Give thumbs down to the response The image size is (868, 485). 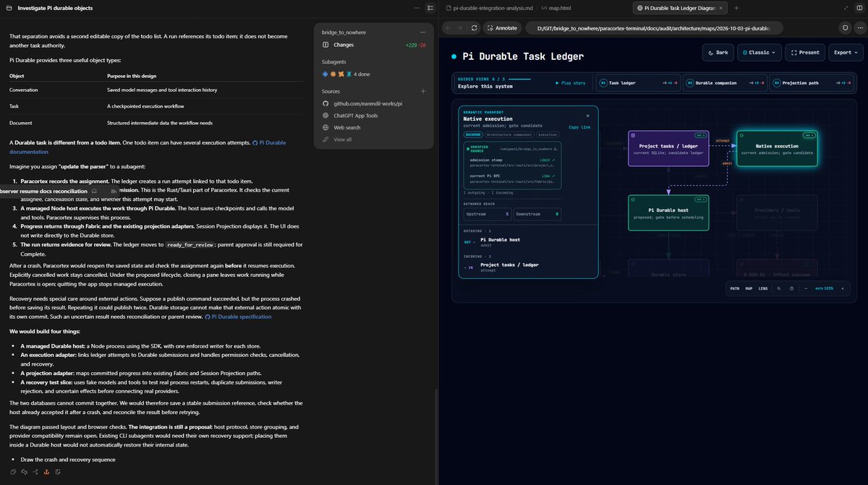(x=26, y=473)
